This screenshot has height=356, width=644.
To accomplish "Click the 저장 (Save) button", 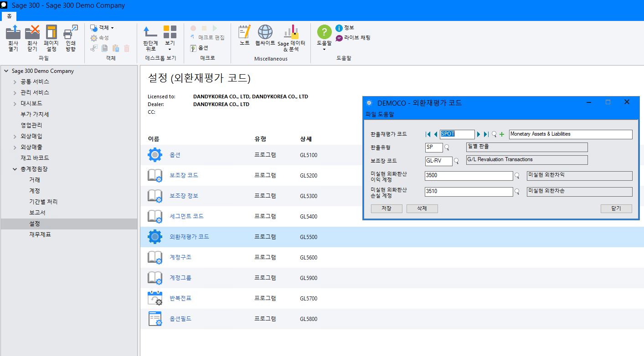I will tap(386, 209).
